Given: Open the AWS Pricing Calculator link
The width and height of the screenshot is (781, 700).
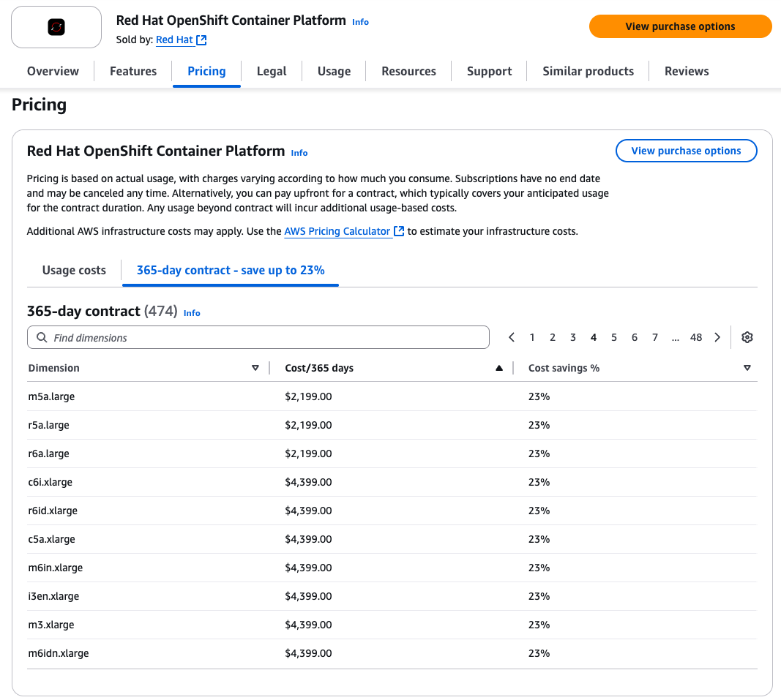Looking at the screenshot, I should pyautogui.click(x=337, y=231).
